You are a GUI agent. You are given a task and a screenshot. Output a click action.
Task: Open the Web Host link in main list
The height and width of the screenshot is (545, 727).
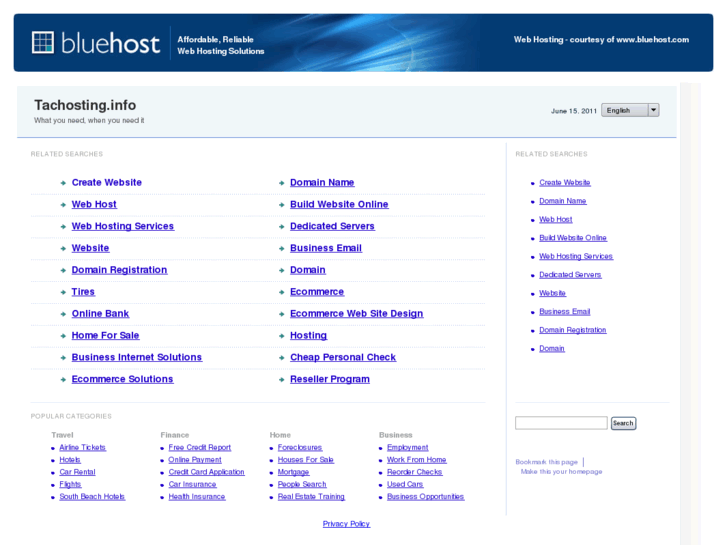(x=94, y=204)
